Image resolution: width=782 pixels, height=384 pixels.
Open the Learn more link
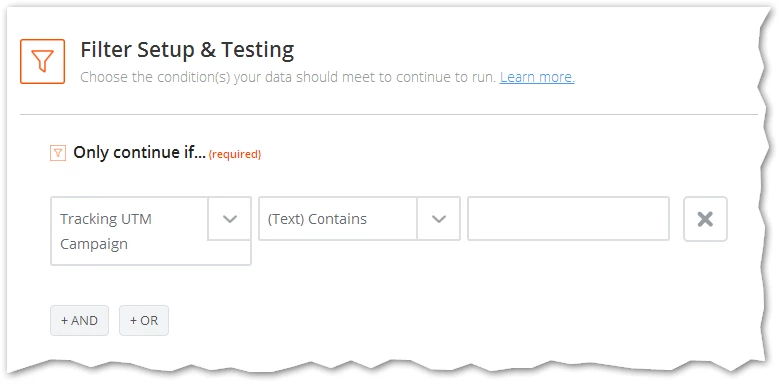tap(537, 77)
